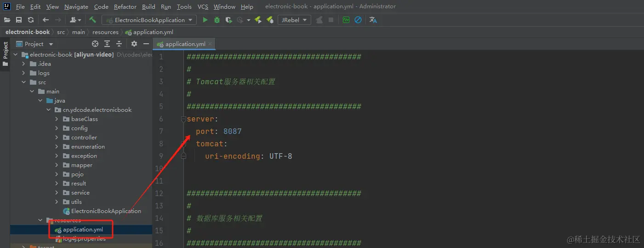The width and height of the screenshot is (644, 248).
Task: Open ElectronicBookApplication run configuration dropdown
Action: click(149, 20)
